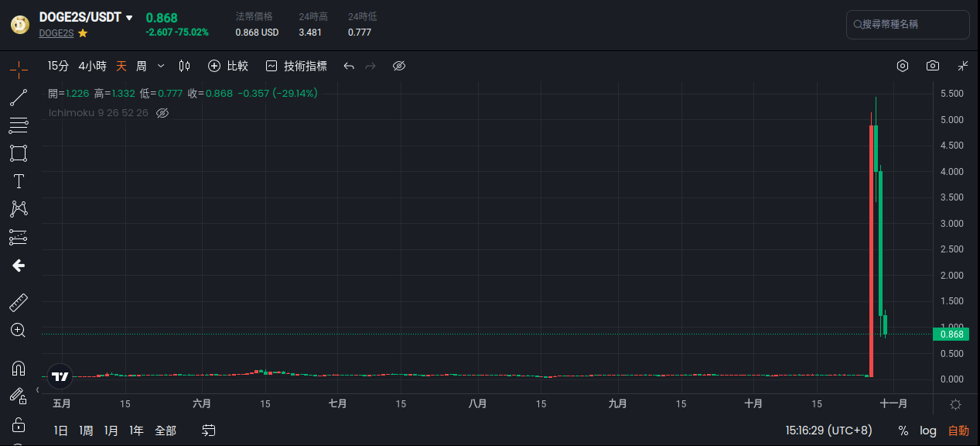Select the rectangle shape tool

coord(19,153)
